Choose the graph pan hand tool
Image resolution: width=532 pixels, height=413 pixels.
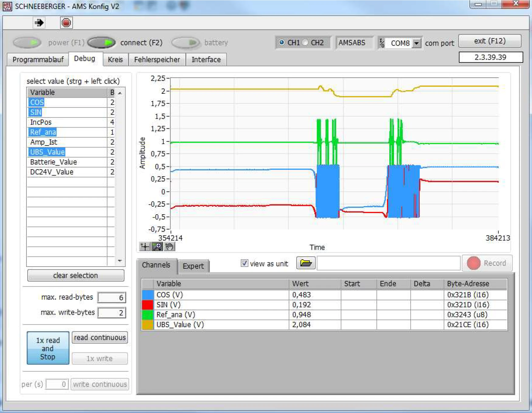(169, 246)
